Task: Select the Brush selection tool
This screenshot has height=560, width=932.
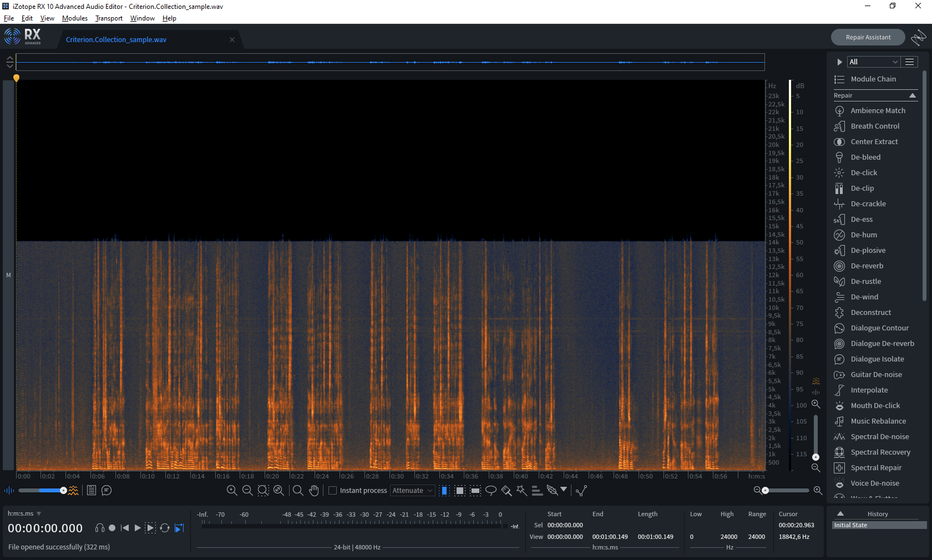Action: pos(506,490)
